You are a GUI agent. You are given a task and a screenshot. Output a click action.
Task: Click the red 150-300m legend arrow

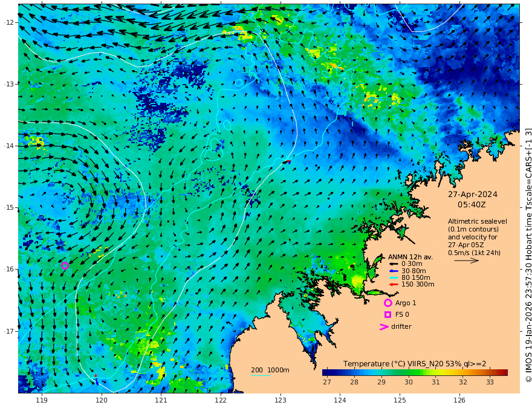pyautogui.click(x=394, y=285)
